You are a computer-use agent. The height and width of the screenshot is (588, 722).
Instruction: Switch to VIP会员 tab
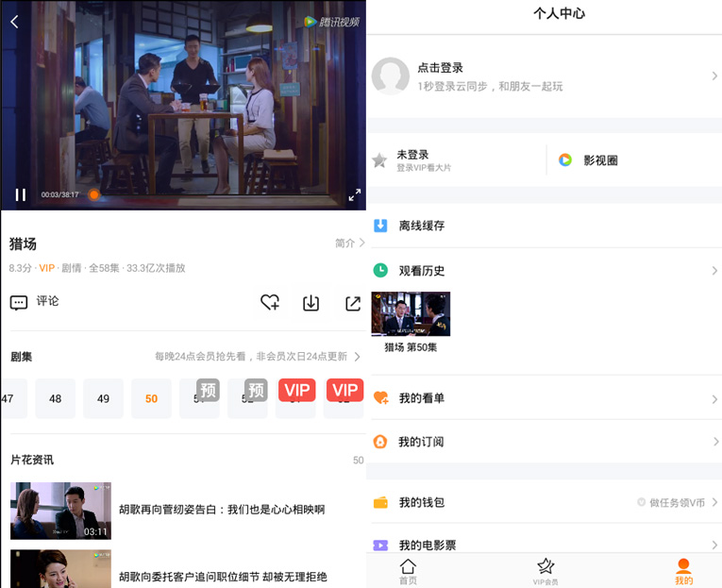[x=546, y=571]
